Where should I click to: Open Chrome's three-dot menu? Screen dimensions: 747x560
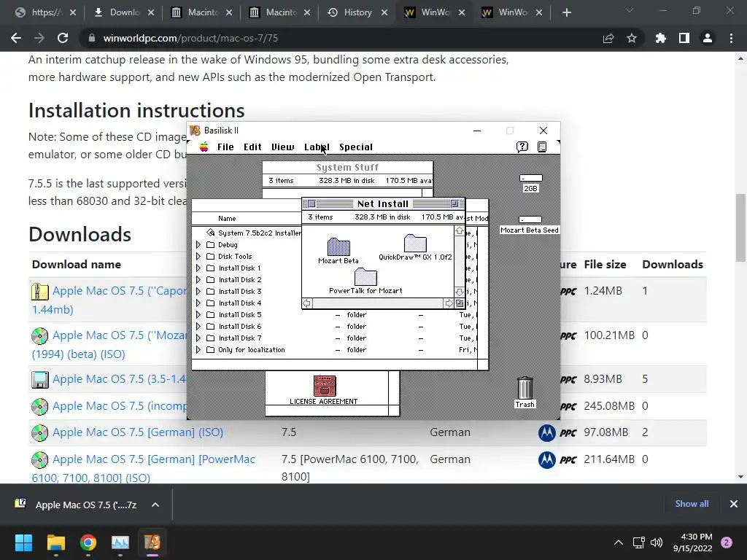pyautogui.click(x=731, y=38)
